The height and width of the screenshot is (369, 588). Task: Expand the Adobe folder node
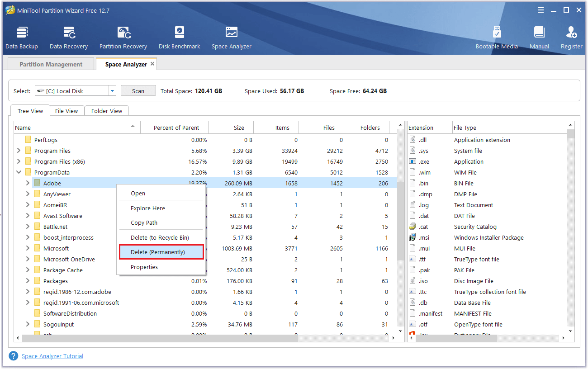(x=28, y=183)
